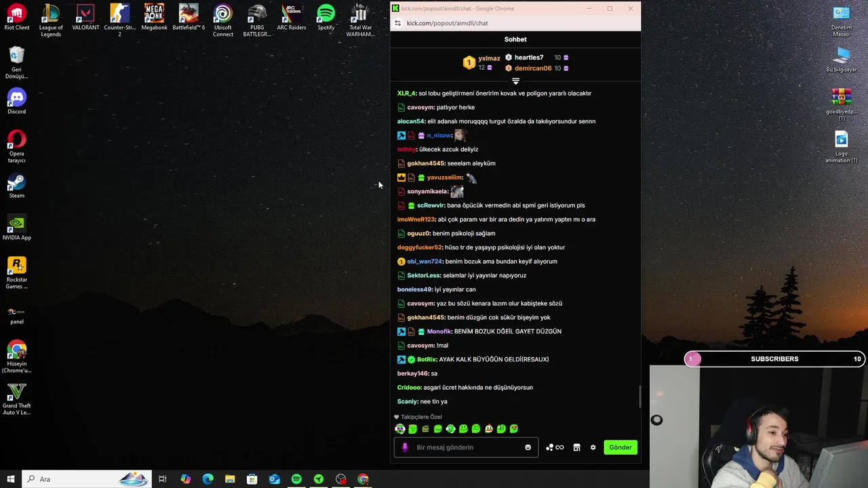
Task: Open the Discord desktop shortcut
Action: (x=17, y=102)
